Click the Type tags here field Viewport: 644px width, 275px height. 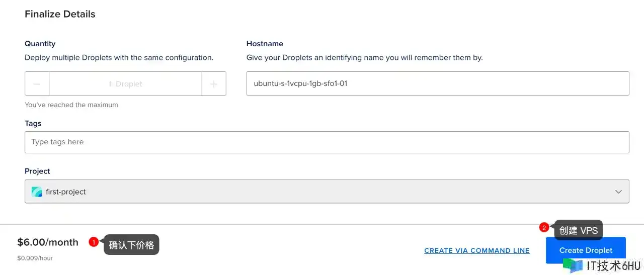coord(327,142)
